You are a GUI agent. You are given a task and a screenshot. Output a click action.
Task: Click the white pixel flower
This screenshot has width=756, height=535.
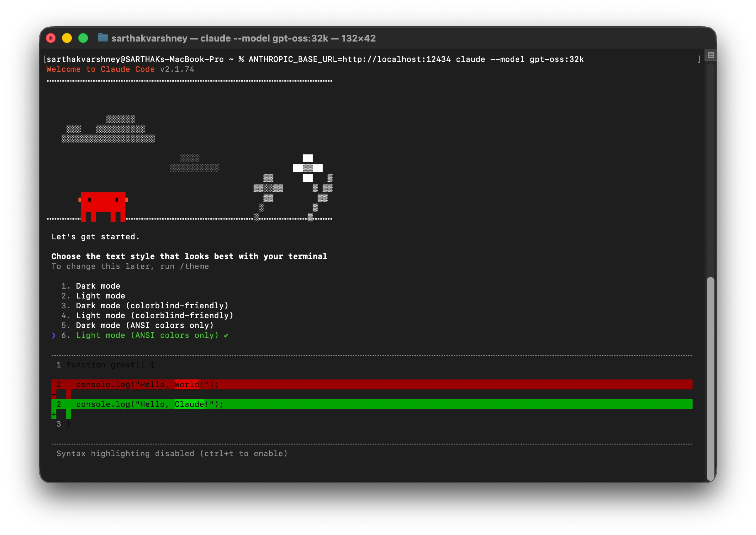coord(308,168)
